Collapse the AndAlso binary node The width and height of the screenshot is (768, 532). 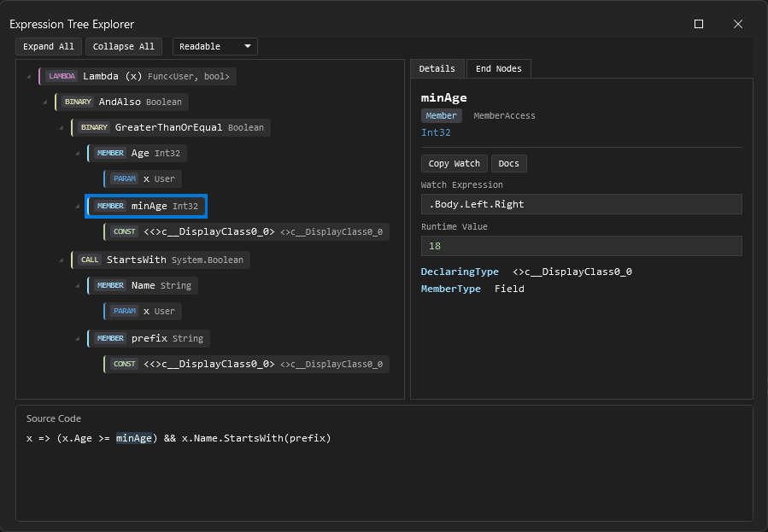[x=44, y=102]
